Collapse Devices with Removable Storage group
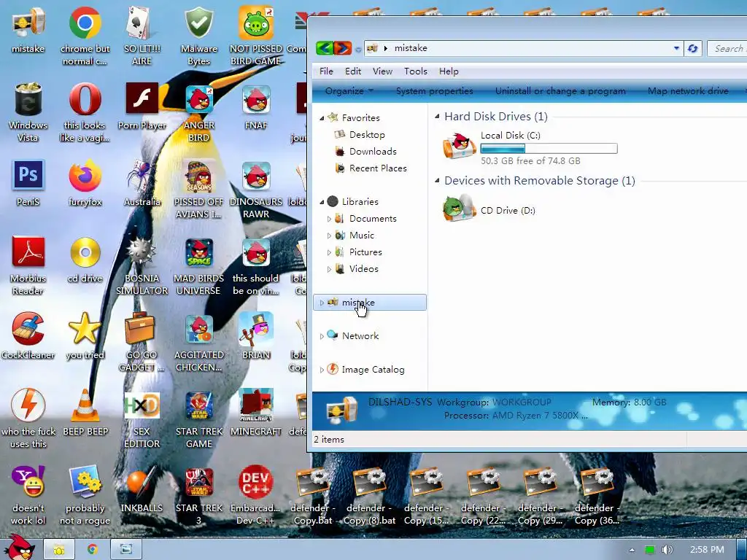 click(437, 181)
